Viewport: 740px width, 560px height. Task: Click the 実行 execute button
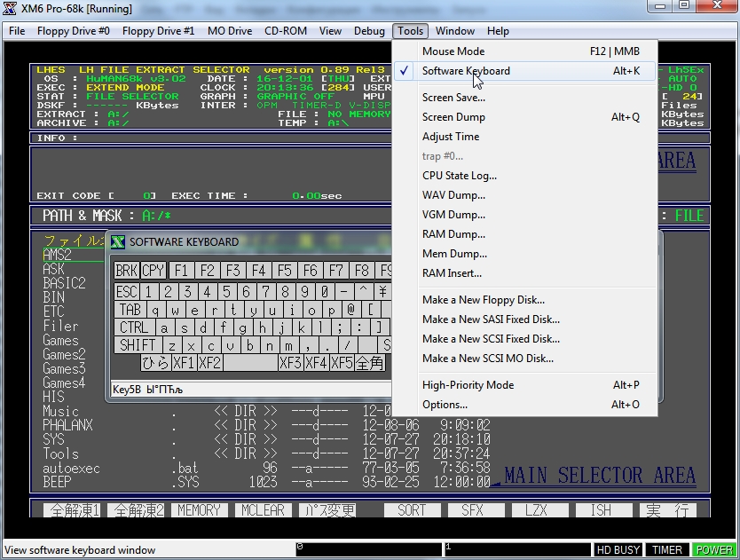668,510
